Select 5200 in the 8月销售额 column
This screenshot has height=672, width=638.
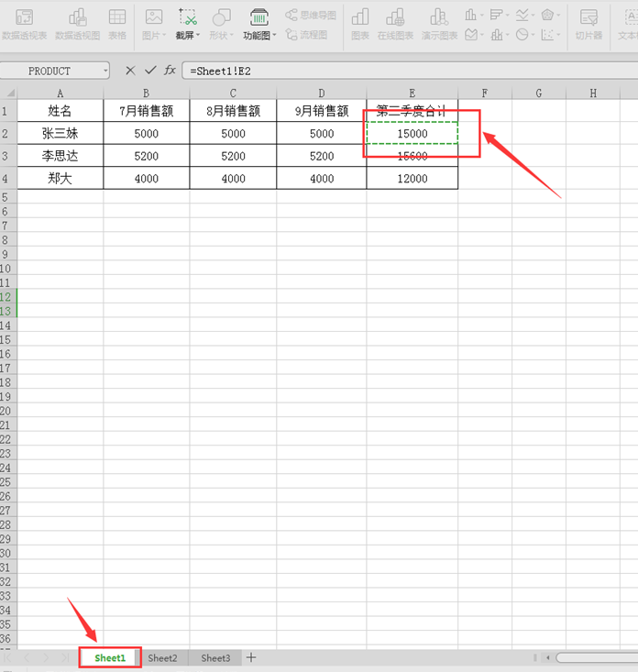[233, 156]
